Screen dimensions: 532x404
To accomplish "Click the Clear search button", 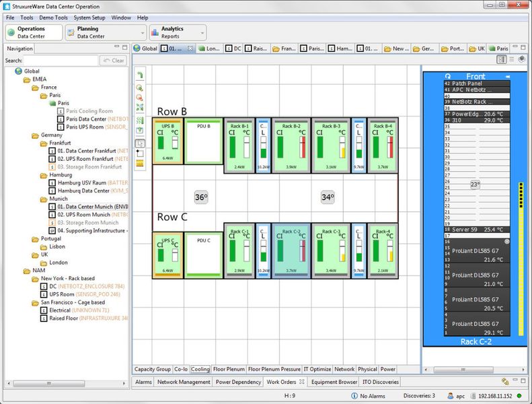I will [x=114, y=61].
